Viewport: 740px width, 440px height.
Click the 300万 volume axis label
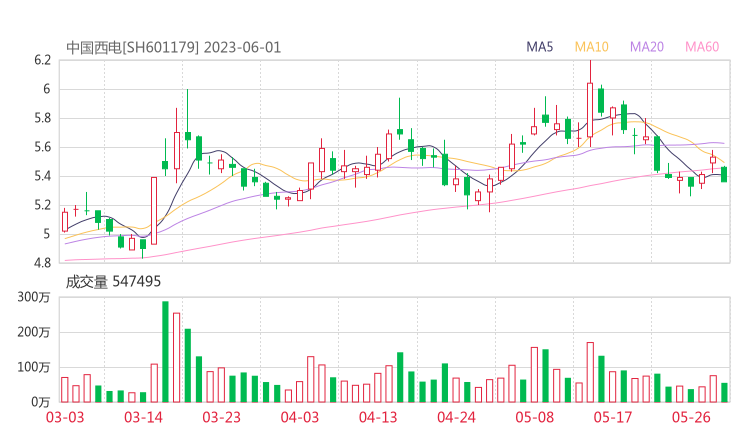pos(33,297)
